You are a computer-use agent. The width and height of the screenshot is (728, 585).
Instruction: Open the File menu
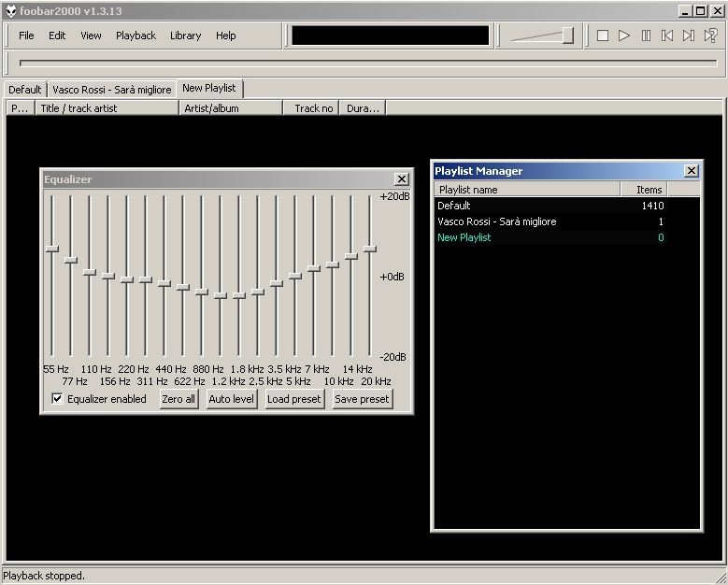26,36
